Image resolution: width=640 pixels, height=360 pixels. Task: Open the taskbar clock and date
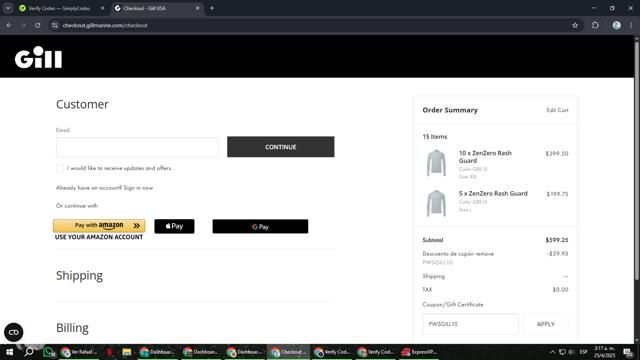604,352
